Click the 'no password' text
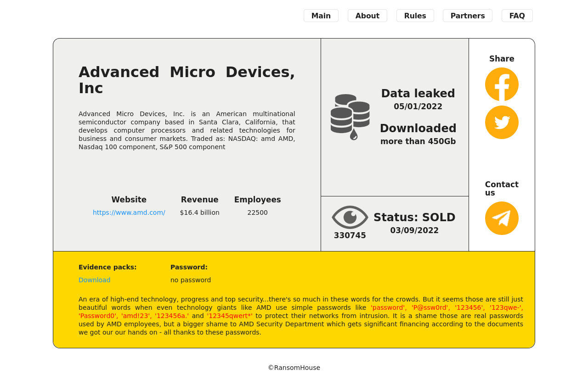The height and width of the screenshot is (380, 588). tap(191, 280)
